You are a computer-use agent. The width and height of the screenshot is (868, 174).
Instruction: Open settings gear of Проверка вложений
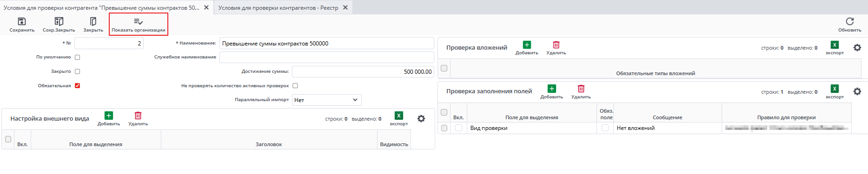pos(857,48)
